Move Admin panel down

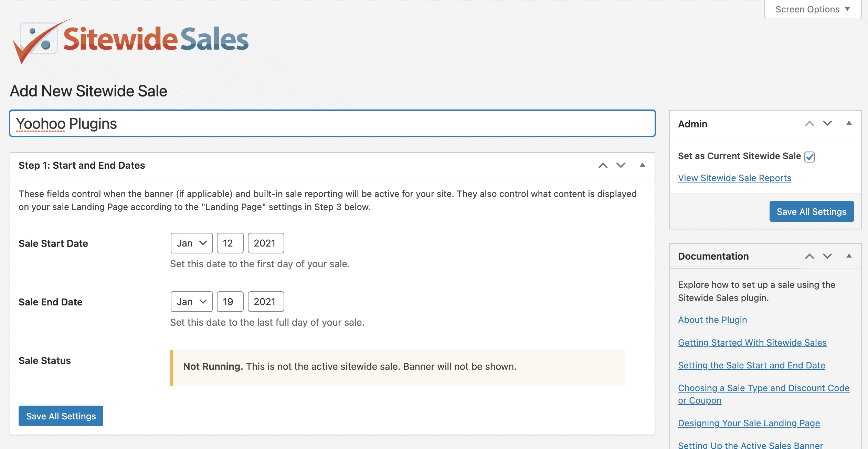coord(827,123)
